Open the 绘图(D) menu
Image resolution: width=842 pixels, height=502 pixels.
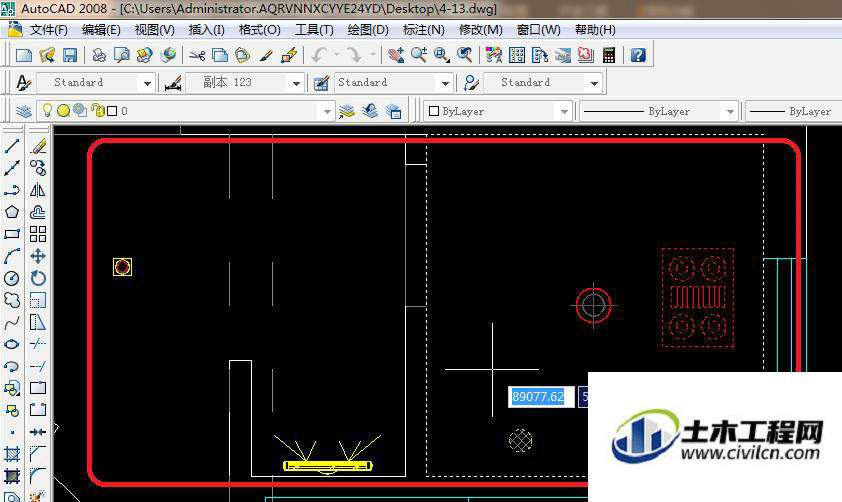pos(368,30)
